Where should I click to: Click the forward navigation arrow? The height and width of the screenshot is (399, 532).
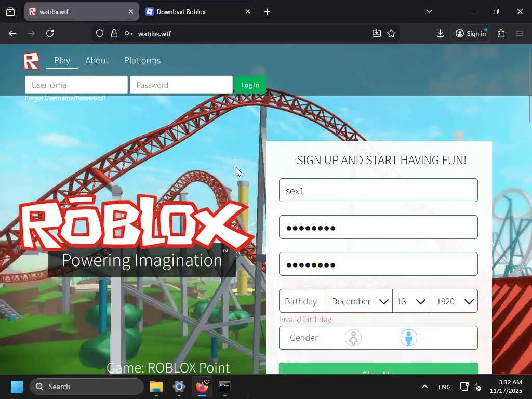point(31,33)
